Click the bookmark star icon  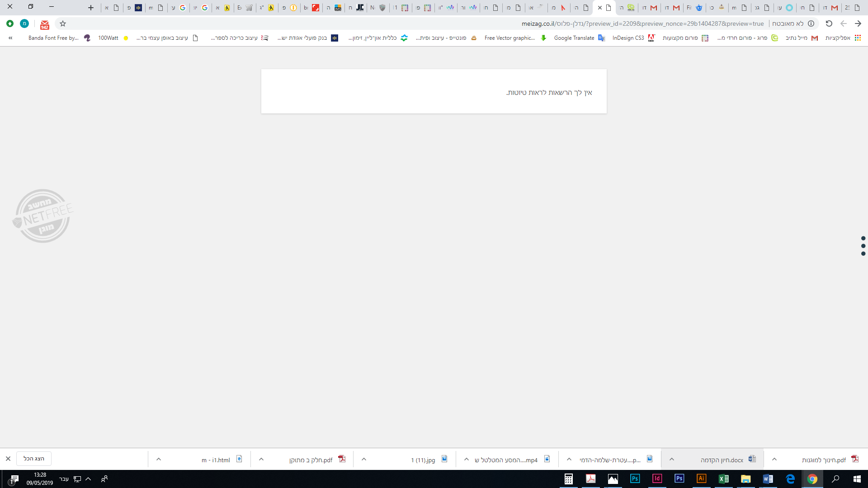coord(63,23)
